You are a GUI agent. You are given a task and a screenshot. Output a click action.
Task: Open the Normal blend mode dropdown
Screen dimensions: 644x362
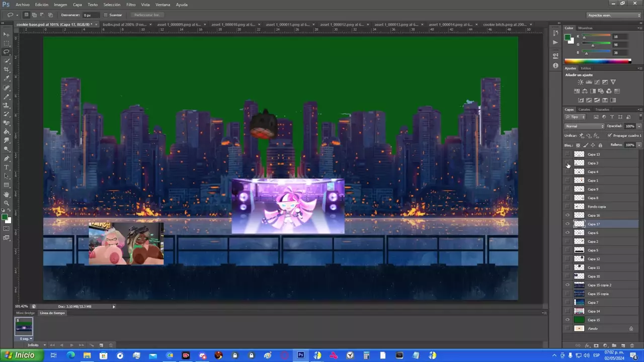pos(584,126)
